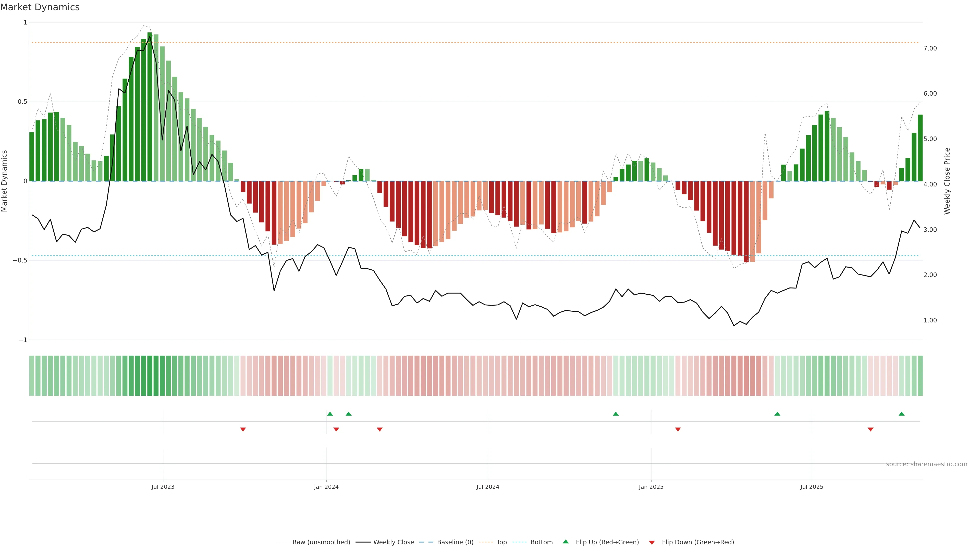This screenshot has width=980, height=551.
Task: Click the flip-down marker just after Jan 2025
Action: [x=678, y=429]
